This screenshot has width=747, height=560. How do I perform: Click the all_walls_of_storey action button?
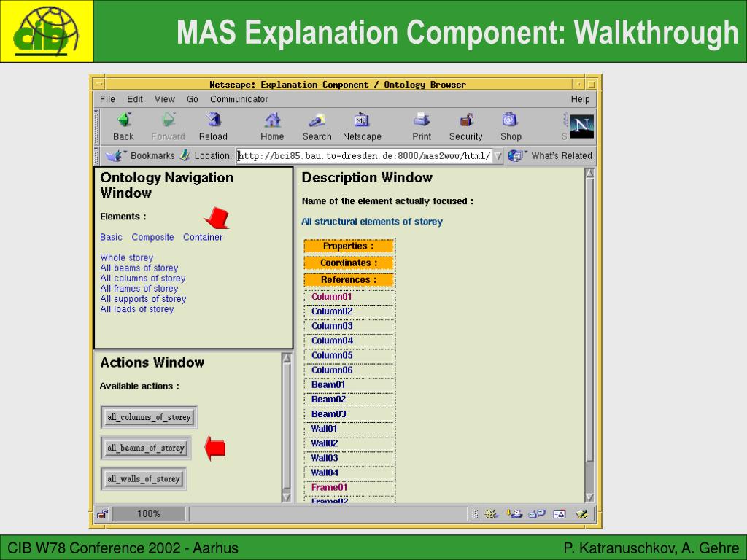point(144,479)
